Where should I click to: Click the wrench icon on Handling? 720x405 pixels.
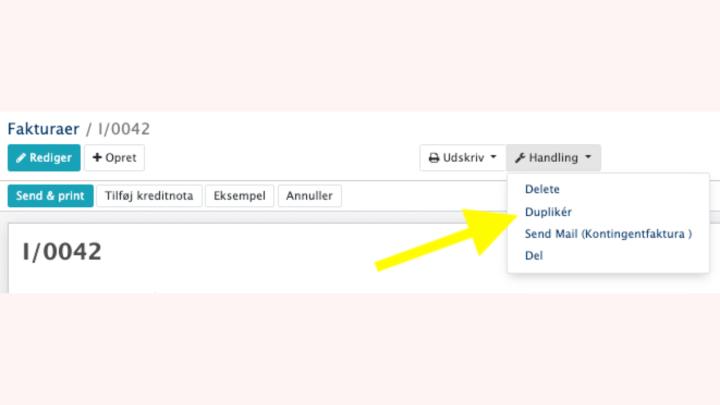click(x=520, y=158)
